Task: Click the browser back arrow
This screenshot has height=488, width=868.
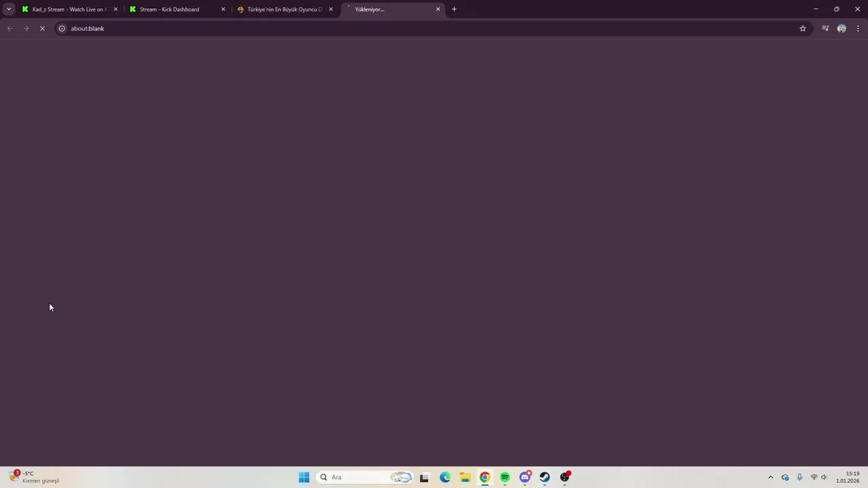Action: (9, 28)
